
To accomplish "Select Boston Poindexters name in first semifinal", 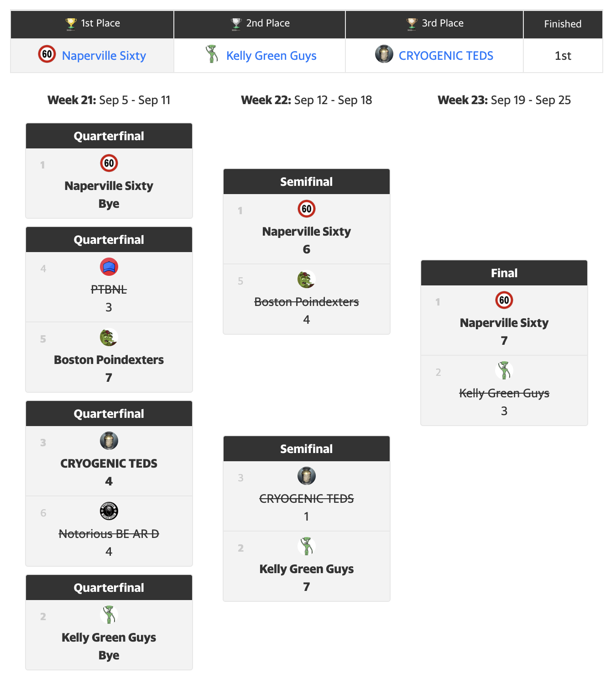I will (x=307, y=302).
